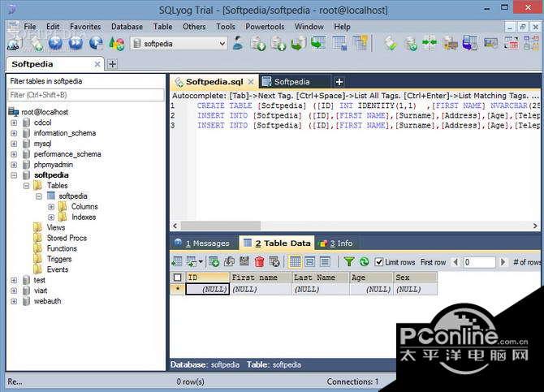This screenshot has width=544, height=392.
Task: Close the Softpedia.sql tab
Action: 251,82
